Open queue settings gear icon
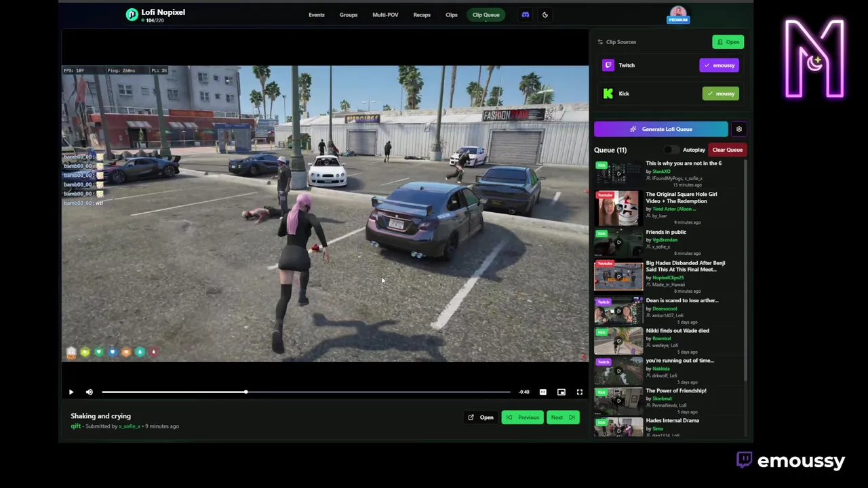This screenshot has width=868, height=488. (739, 129)
